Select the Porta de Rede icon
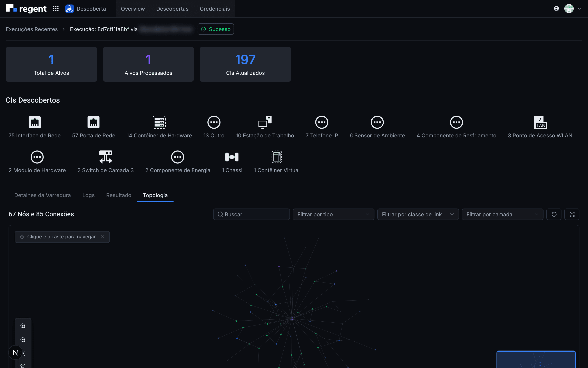Image resolution: width=588 pixels, height=368 pixels. click(x=94, y=122)
